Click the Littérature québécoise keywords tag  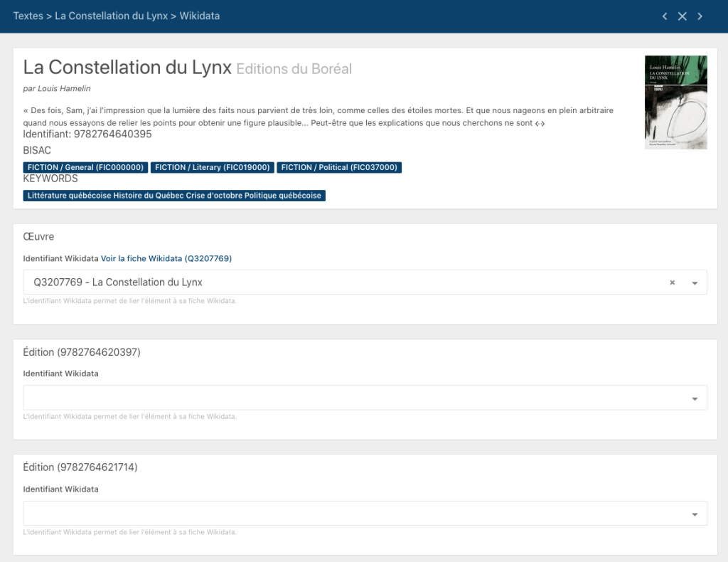[x=174, y=196]
